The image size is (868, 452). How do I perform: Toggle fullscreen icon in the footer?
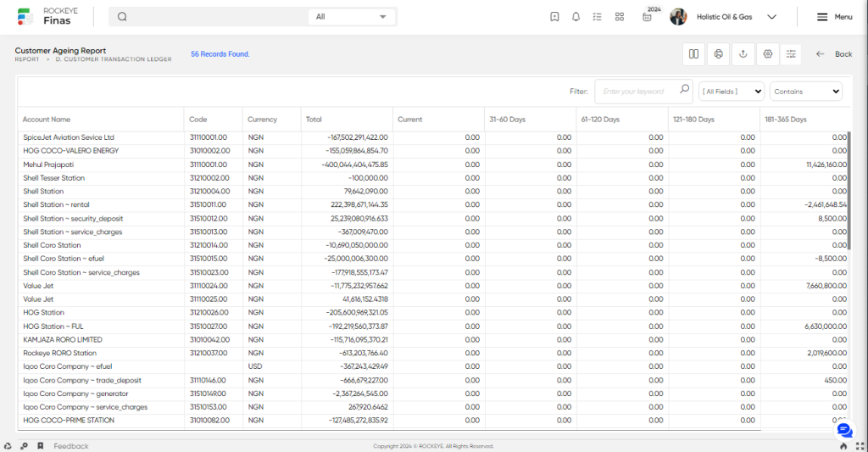[x=860, y=446]
